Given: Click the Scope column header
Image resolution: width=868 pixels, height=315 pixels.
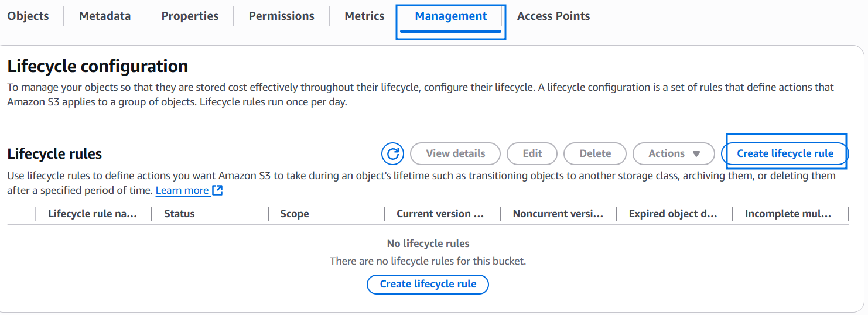Looking at the screenshot, I should coord(294,214).
